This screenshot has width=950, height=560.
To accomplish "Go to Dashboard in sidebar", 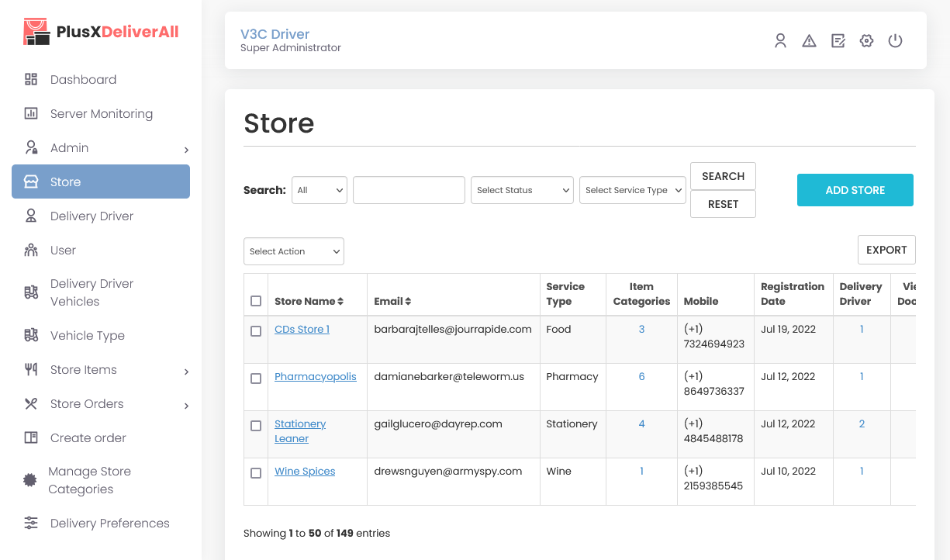I will click(x=101, y=79).
